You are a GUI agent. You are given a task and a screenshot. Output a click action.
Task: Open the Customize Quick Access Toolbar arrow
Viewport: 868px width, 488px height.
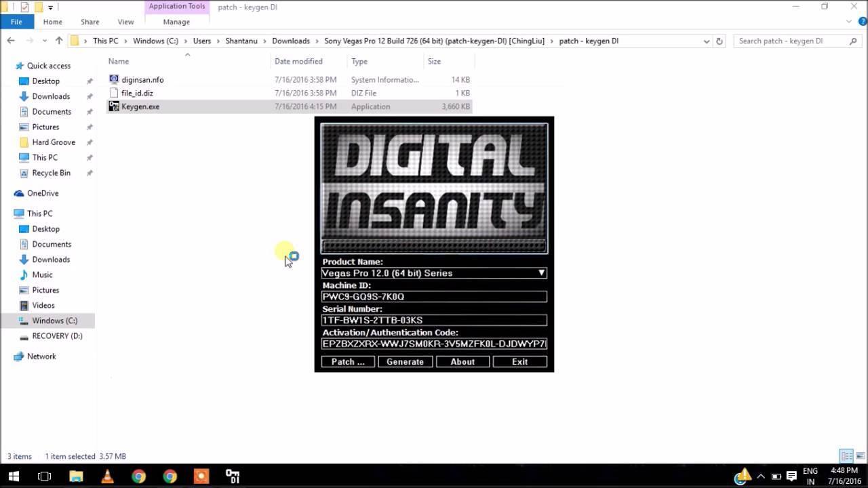50,7
